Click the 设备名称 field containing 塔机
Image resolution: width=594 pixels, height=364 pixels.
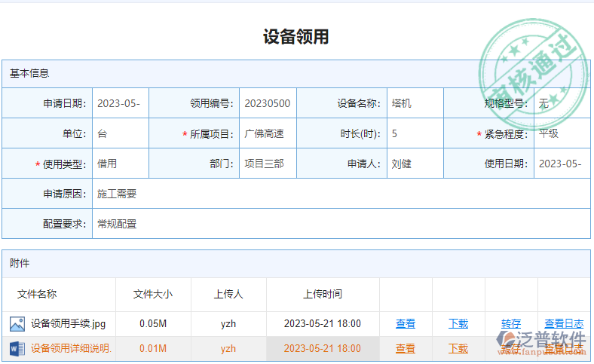click(x=414, y=104)
